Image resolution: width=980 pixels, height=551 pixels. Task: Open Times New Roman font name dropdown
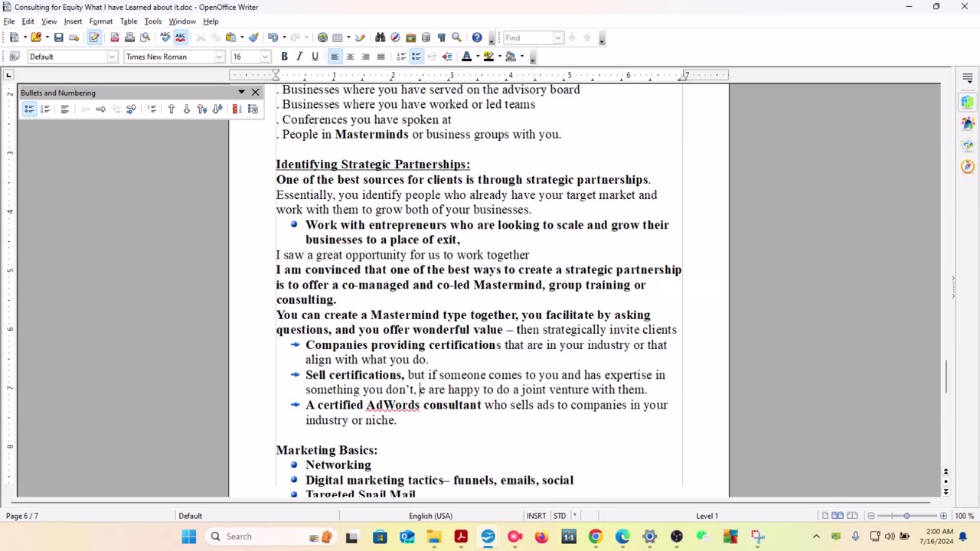(x=219, y=57)
